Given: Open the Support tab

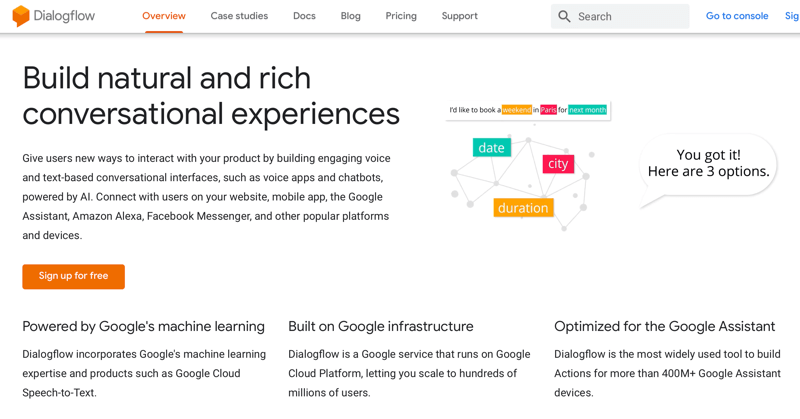Looking at the screenshot, I should 460,16.
